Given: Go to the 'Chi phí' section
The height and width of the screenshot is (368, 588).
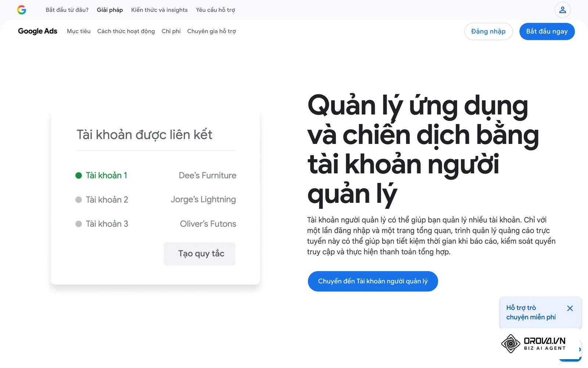Looking at the screenshot, I should tap(171, 31).
